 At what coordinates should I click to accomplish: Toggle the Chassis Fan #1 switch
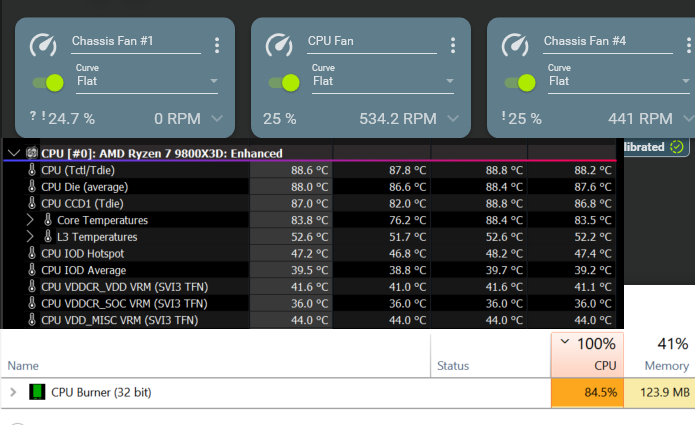point(48,82)
